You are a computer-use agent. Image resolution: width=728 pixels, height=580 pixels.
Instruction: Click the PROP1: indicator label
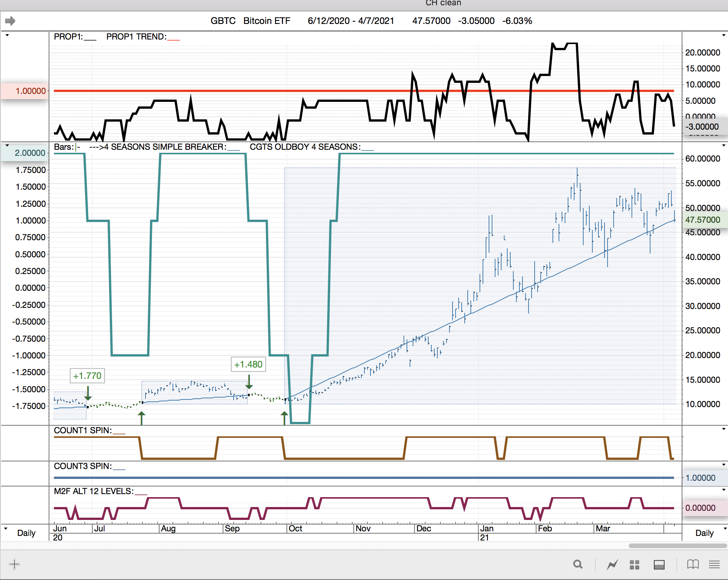click(68, 37)
